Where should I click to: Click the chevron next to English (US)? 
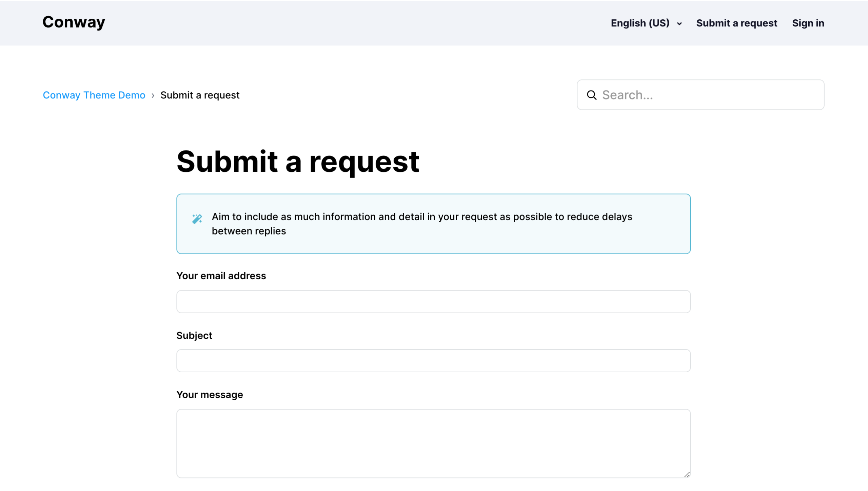[x=680, y=23]
